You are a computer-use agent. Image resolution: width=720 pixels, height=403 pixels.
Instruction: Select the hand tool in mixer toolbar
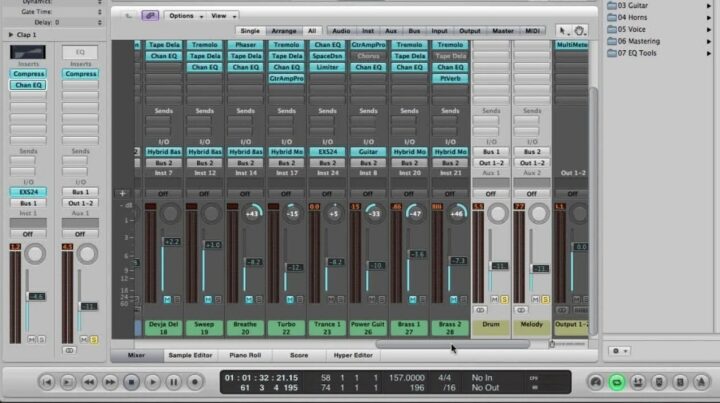point(580,31)
